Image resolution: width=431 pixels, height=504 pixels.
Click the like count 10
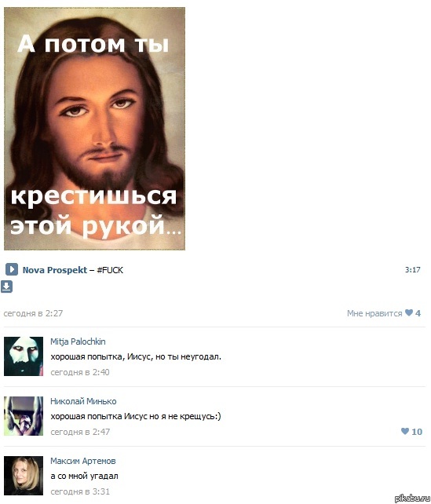point(417,432)
